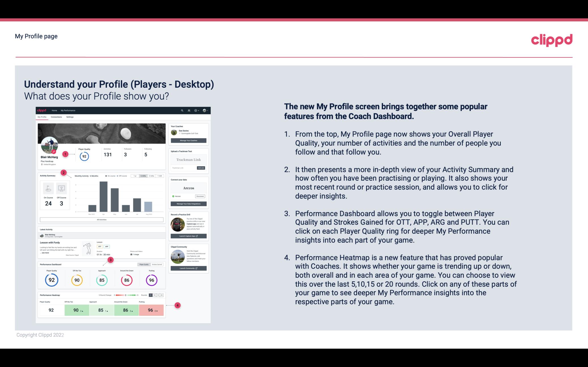Toggle Player Quality view on dashboard
This screenshot has height=367, width=588.
coord(144,265)
